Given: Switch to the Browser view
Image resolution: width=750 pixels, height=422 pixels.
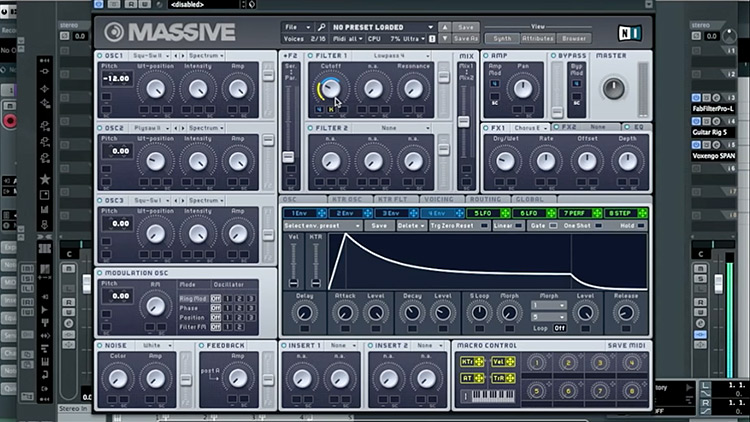Looking at the screenshot, I should click(x=574, y=39).
